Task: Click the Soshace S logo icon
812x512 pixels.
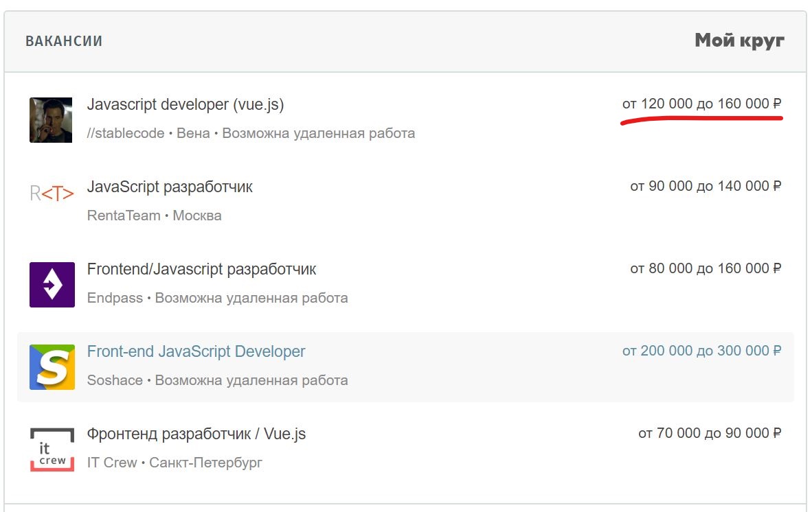Action: click(52, 367)
